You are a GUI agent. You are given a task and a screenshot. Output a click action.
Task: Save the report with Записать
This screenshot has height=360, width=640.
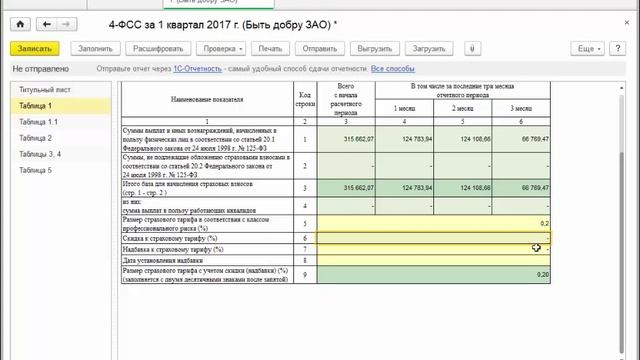(x=35, y=49)
